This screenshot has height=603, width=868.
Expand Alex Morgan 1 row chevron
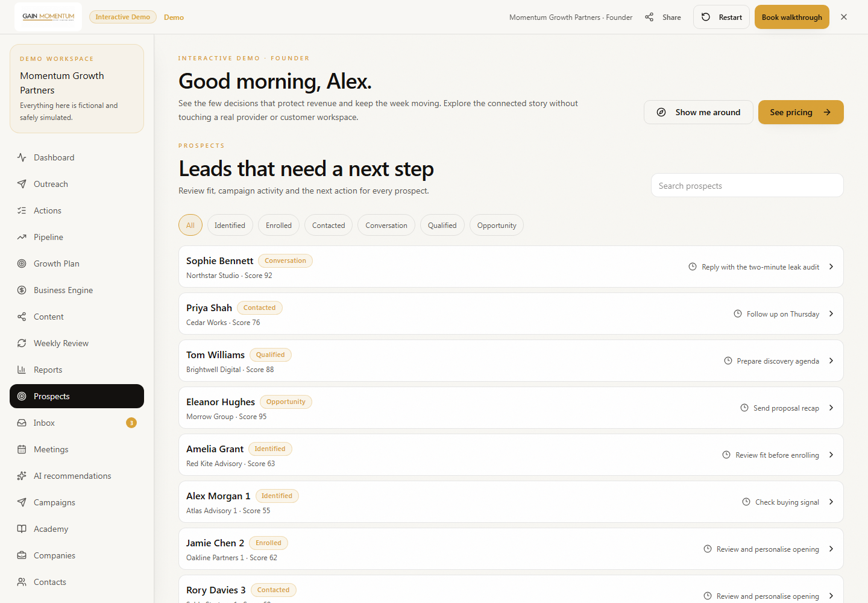coord(831,502)
